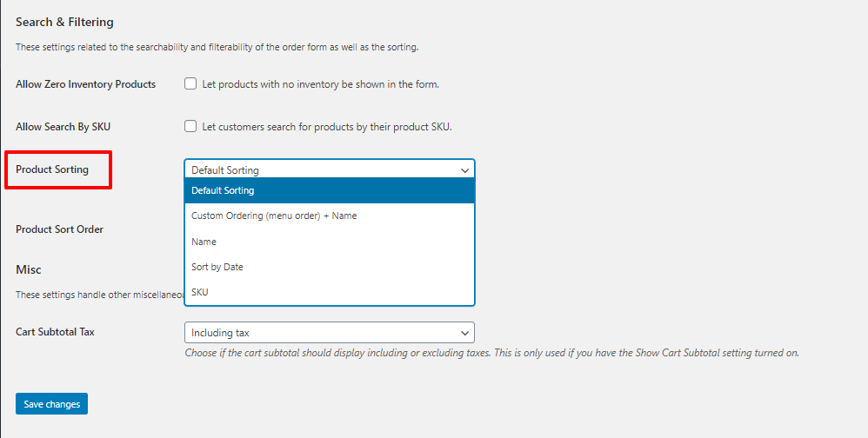The height and width of the screenshot is (438, 868).
Task: Click the chevron on the "Including tax" dropdown
Action: coord(464,333)
